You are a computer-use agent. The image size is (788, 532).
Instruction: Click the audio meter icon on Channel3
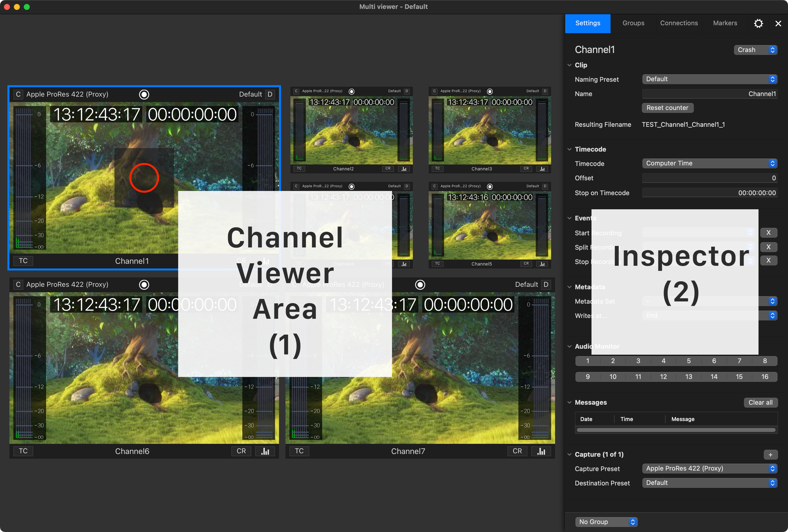pyautogui.click(x=542, y=169)
